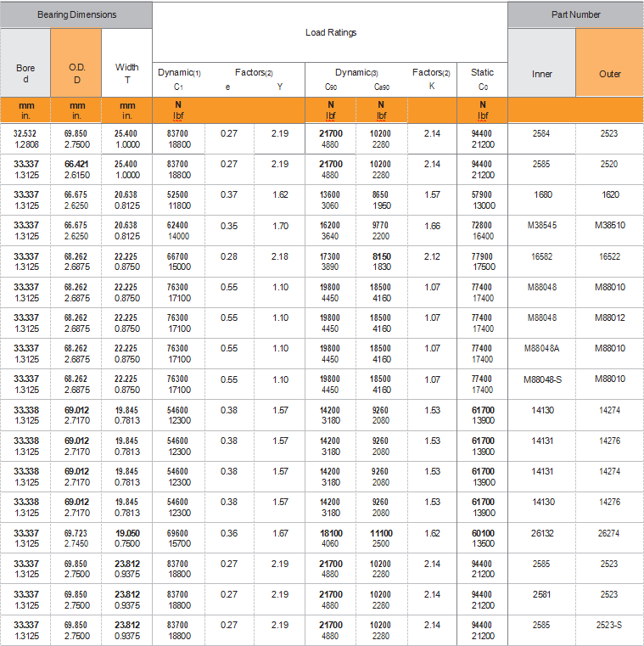This screenshot has width=644, height=646.
Task: Click the Bearing Dimensions header
Action: point(76,14)
